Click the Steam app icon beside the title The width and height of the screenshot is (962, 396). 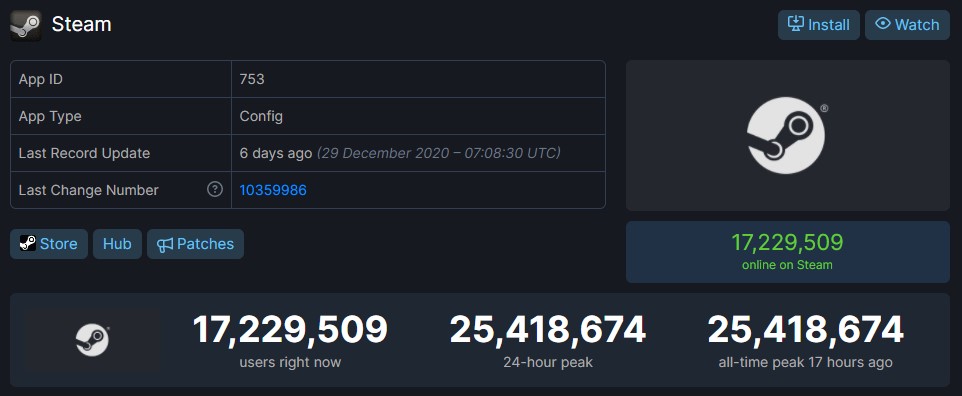(26, 25)
